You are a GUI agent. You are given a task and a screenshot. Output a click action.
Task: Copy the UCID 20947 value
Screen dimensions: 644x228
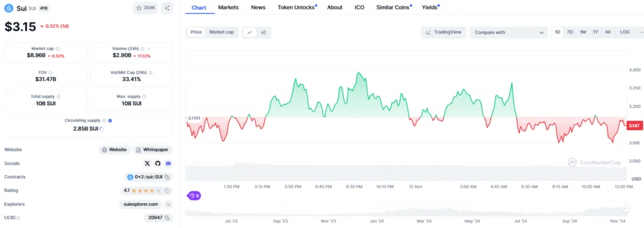(167, 218)
